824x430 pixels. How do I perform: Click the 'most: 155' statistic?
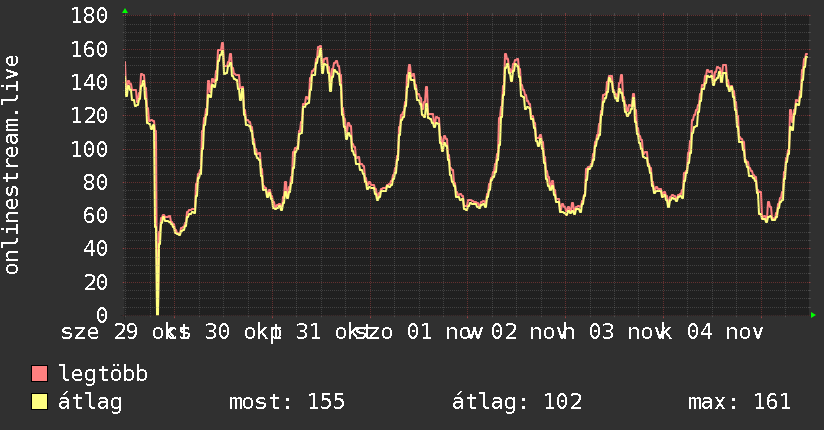(x=287, y=403)
